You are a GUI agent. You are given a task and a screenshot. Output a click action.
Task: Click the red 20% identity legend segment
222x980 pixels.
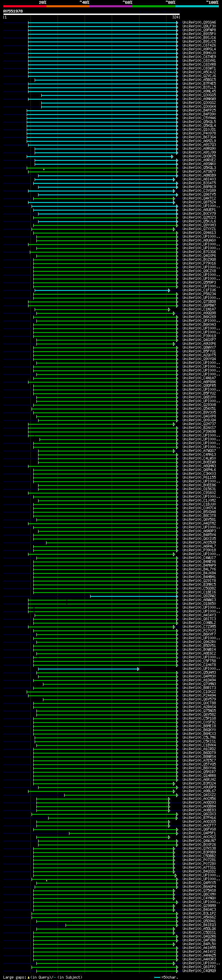25,6
